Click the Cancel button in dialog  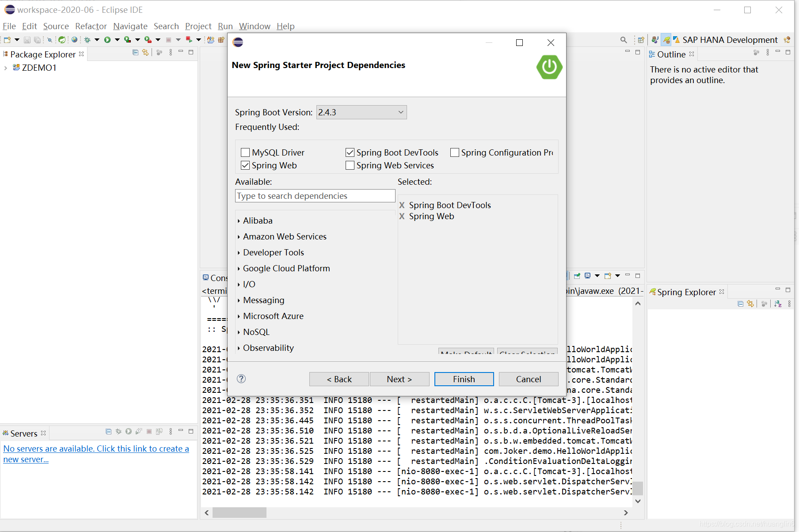[529, 379]
